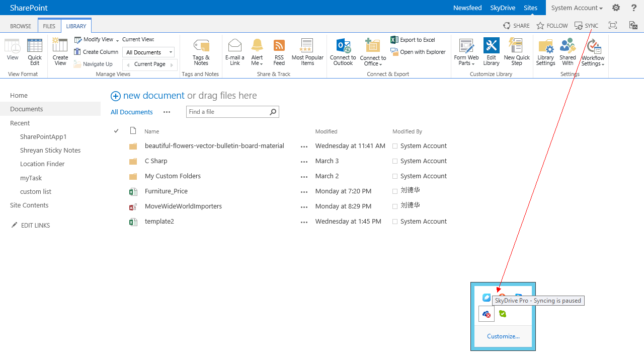
Task: Open the System Account dropdown menu
Action: pyautogui.click(x=577, y=8)
